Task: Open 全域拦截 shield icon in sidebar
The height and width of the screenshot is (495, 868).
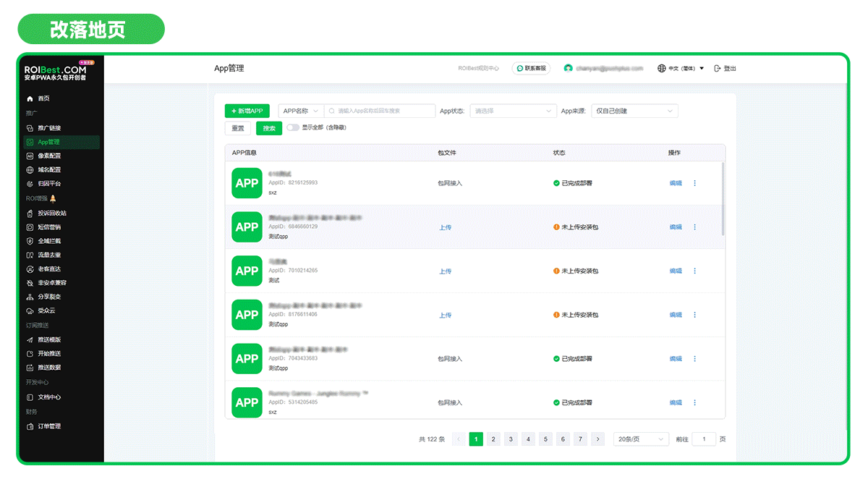Action: 30,241
